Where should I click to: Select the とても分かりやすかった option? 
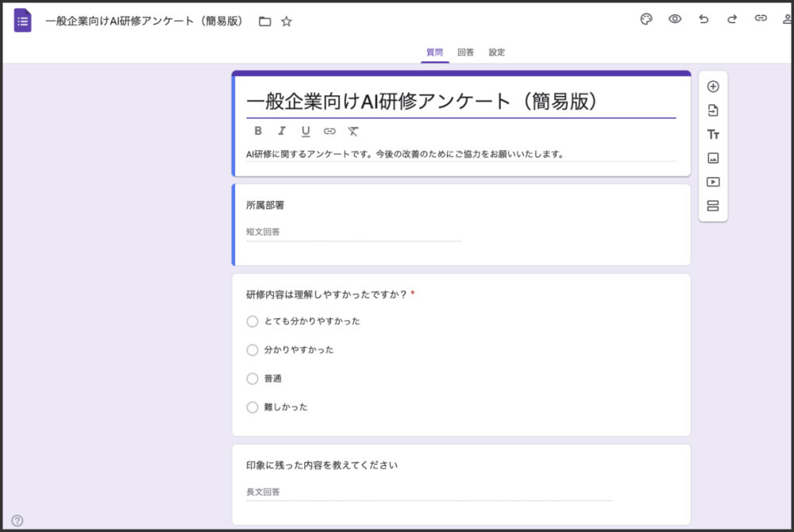pos(252,322)
